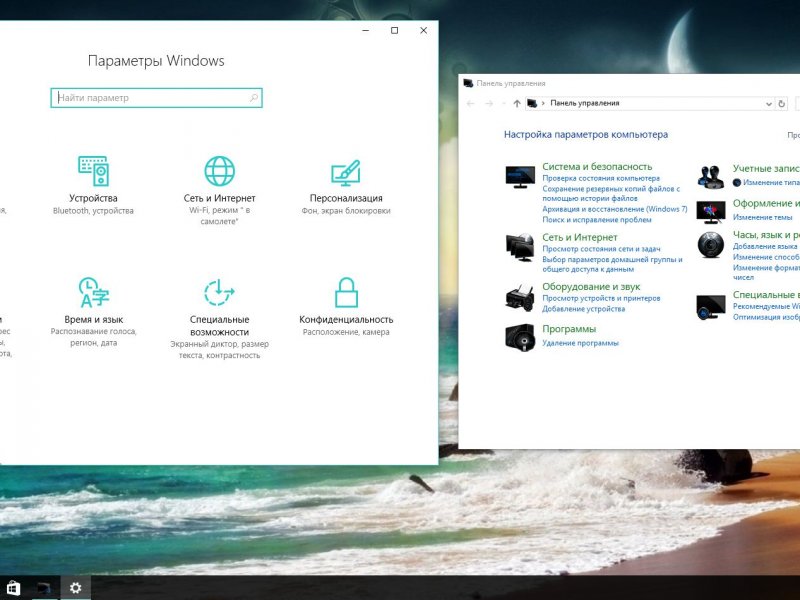Click the round clock icon beside Часы, язык
800x600 pixels.
tap(711, 245)
